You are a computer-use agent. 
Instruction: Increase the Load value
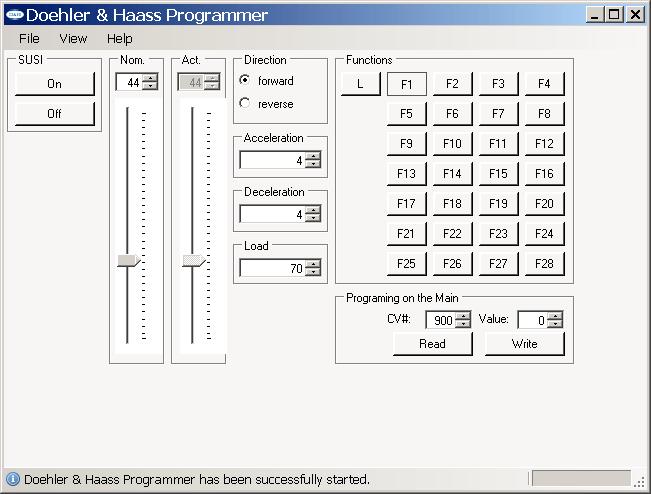tap(313, 264)
